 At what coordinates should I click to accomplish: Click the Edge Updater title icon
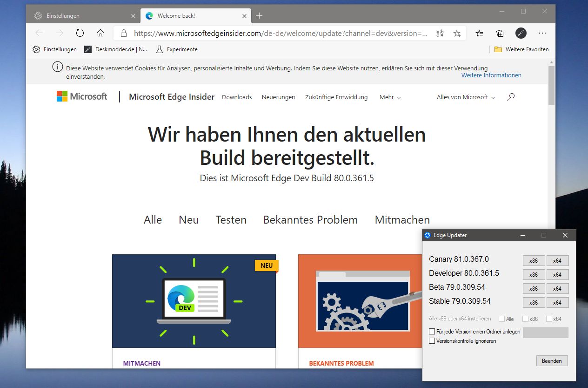pos(428,235)
